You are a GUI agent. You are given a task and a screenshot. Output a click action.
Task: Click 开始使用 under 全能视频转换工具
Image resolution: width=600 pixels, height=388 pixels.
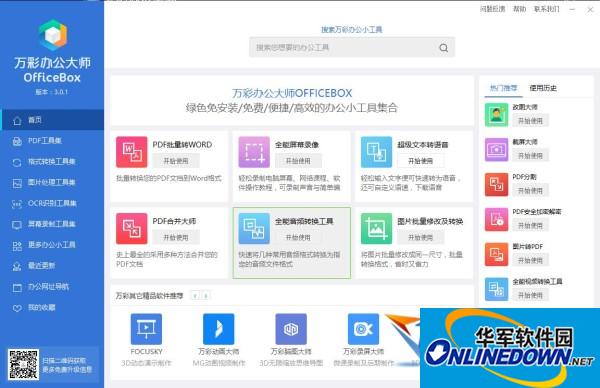pos(530,295)
